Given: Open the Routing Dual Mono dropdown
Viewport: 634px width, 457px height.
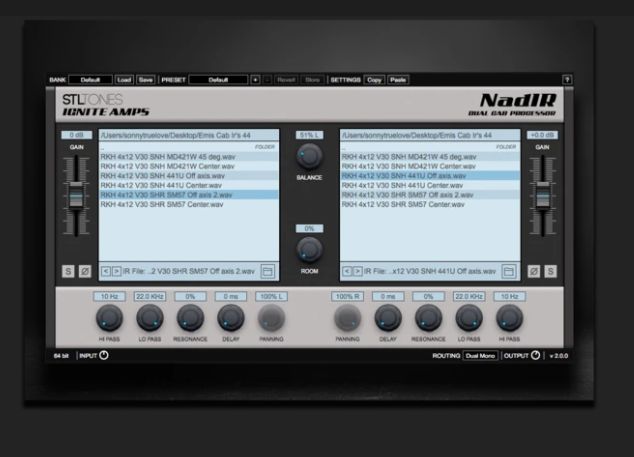Looking at the screenshot, I should [x=480, y=356].
